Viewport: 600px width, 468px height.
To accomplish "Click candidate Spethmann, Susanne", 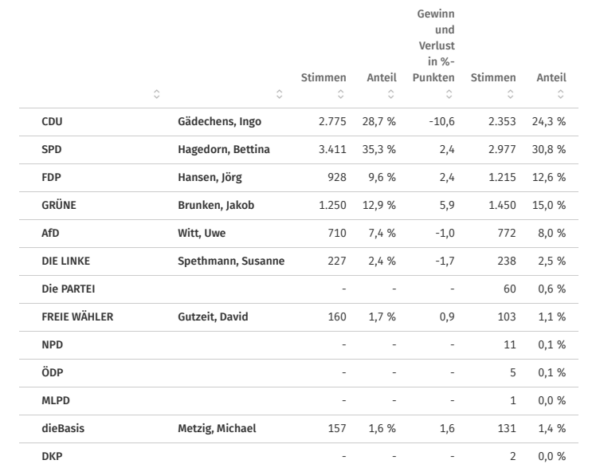I will (x=231, y=261).
